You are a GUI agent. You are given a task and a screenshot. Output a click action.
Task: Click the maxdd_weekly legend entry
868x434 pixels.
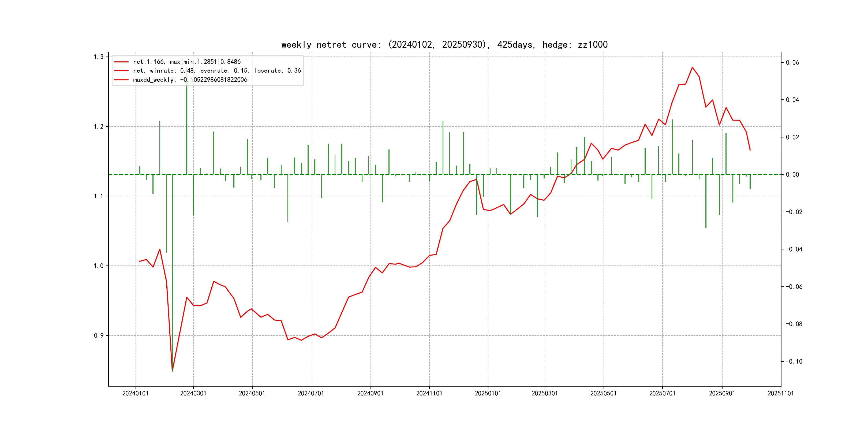190,80
